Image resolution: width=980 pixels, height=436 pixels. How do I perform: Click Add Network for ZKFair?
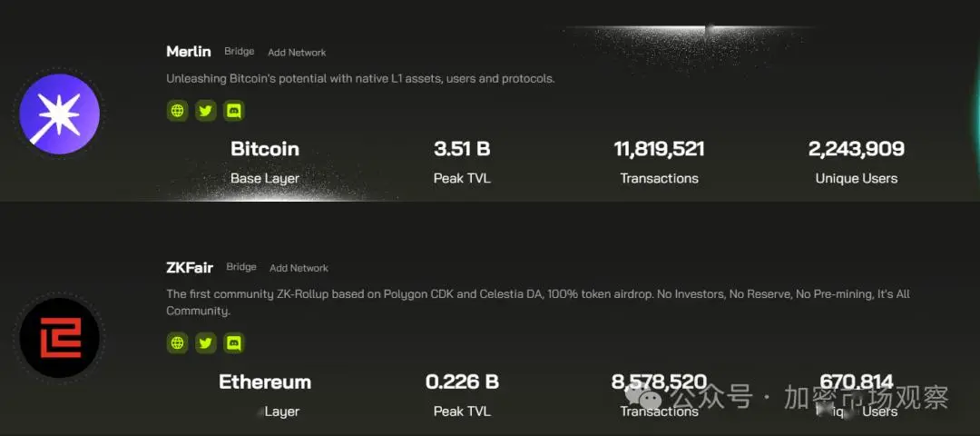299,268
